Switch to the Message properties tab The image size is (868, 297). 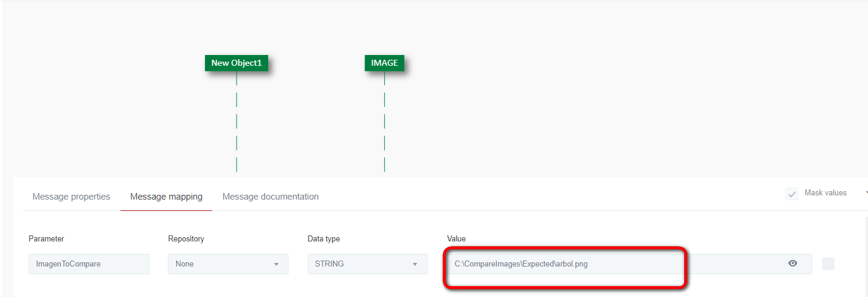coord(71,197)
